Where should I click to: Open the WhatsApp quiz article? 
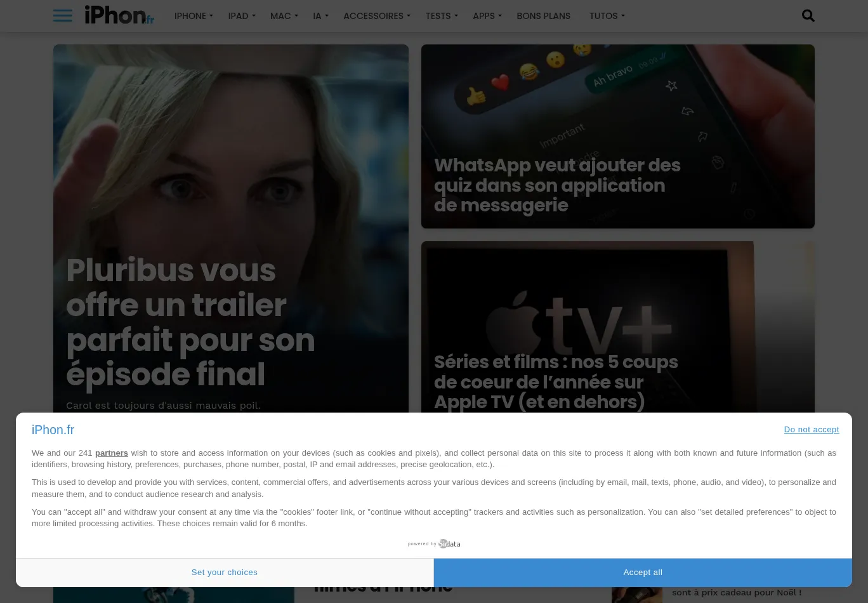pyautogui.click(x=556, y=185)
